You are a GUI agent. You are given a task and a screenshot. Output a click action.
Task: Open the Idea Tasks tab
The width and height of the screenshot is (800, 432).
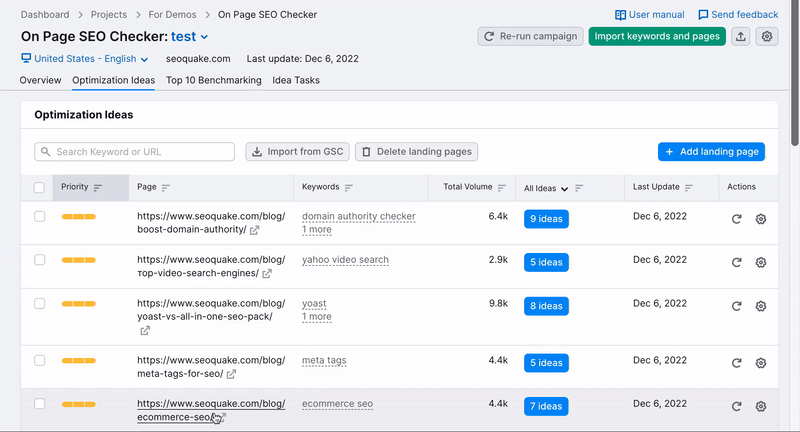[x=296, y=80]
